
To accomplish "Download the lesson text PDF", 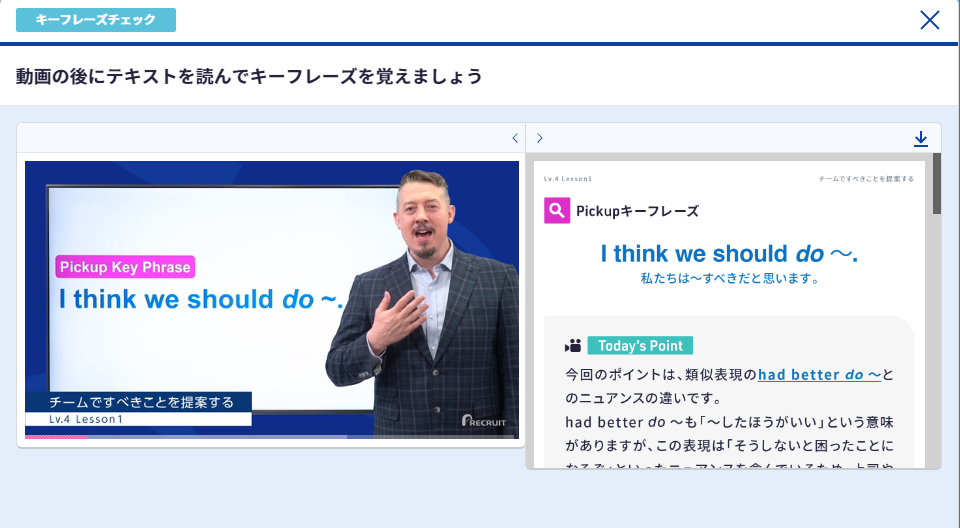I will [x=921, y=138].
